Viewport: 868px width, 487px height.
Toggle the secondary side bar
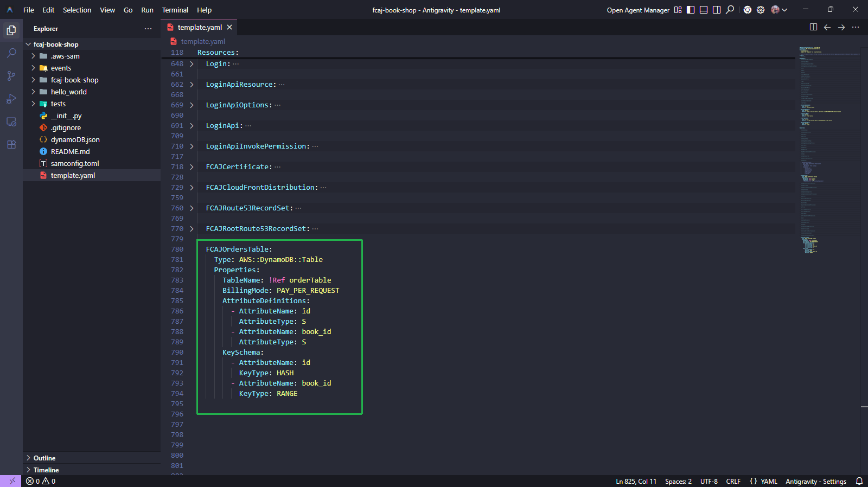point(717,10)
